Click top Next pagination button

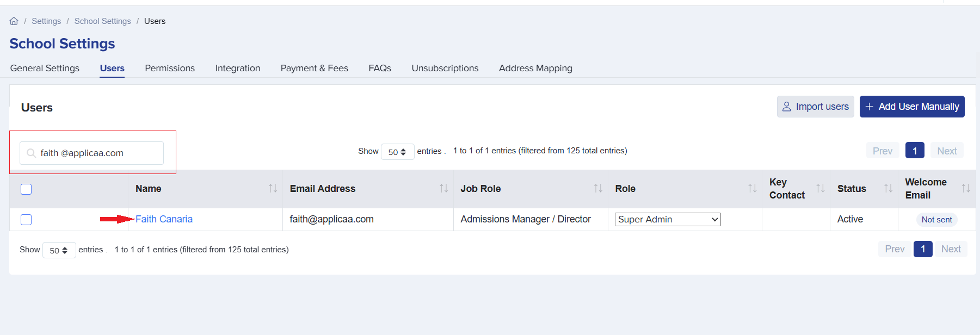pyautogui.click(x=947, y=151)
